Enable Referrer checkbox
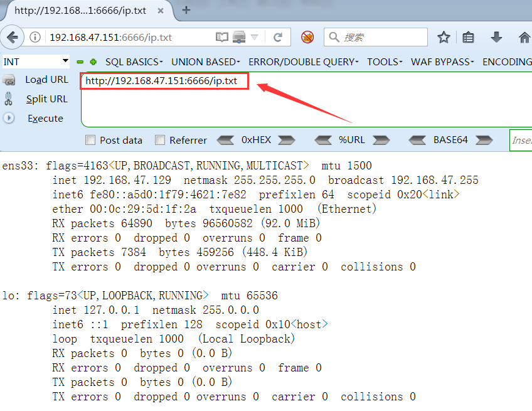Screen dimensions: 532x411 click(160, 140)
